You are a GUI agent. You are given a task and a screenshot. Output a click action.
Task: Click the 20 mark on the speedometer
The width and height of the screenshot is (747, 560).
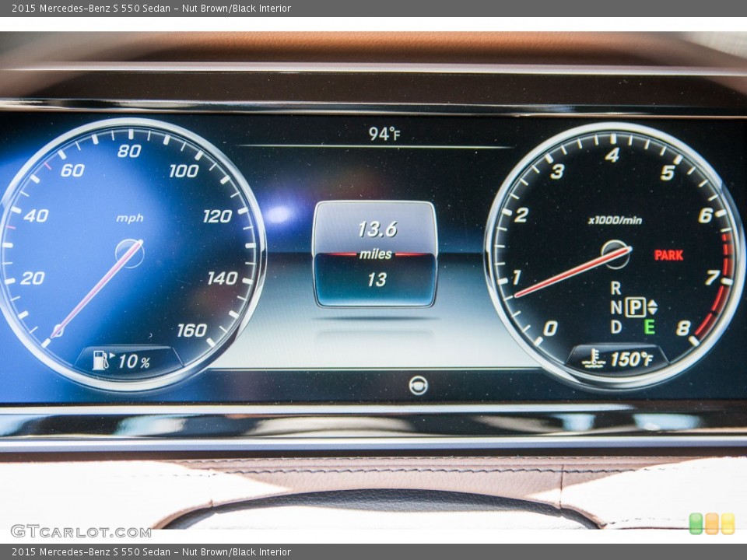pyautogui.click(x=33, y=278)
